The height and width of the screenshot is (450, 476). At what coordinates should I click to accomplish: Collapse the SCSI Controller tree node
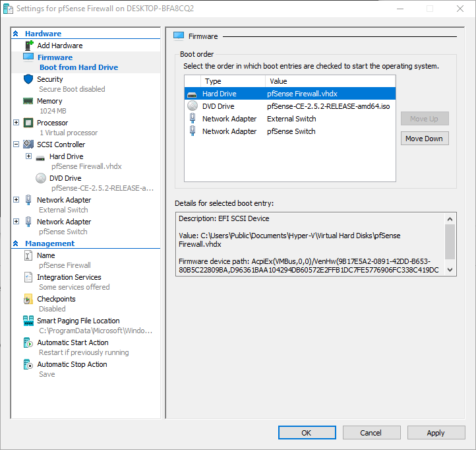16,145
